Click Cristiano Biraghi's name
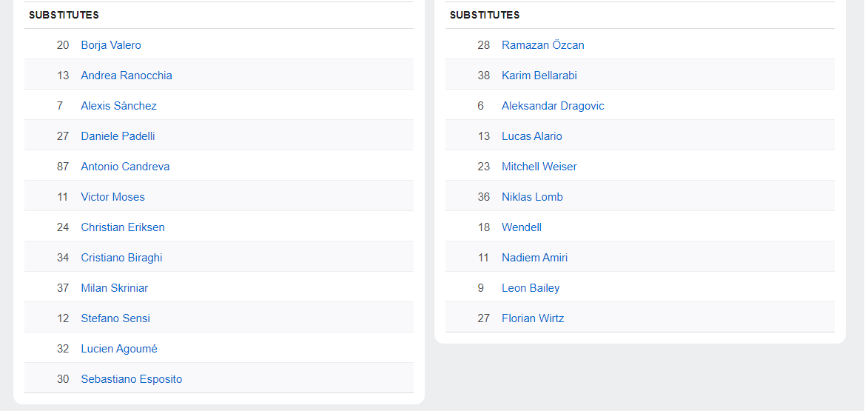868x411 pixels. [121, 258]
